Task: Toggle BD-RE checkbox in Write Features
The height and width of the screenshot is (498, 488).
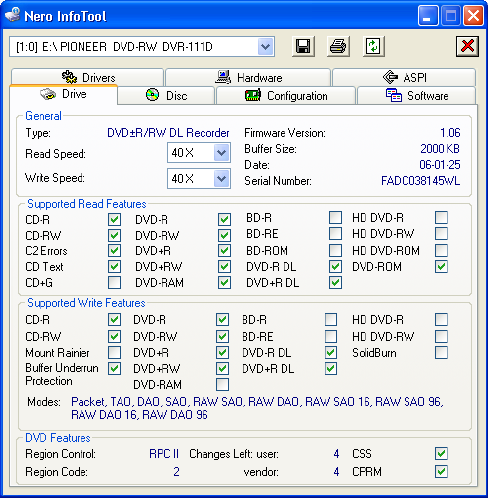Action: click(331, 336)
